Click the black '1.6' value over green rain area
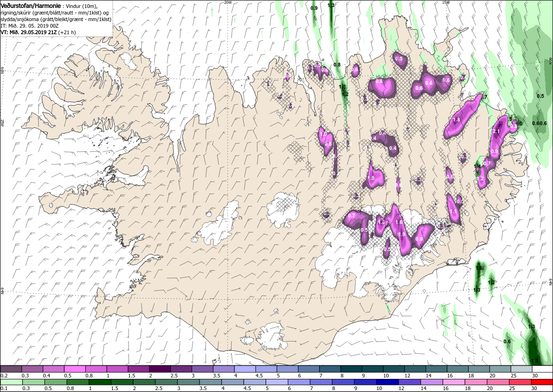Image resolution: width=553 pixels, height=392 pixels. pyautogui.click(x=479, y=268)
